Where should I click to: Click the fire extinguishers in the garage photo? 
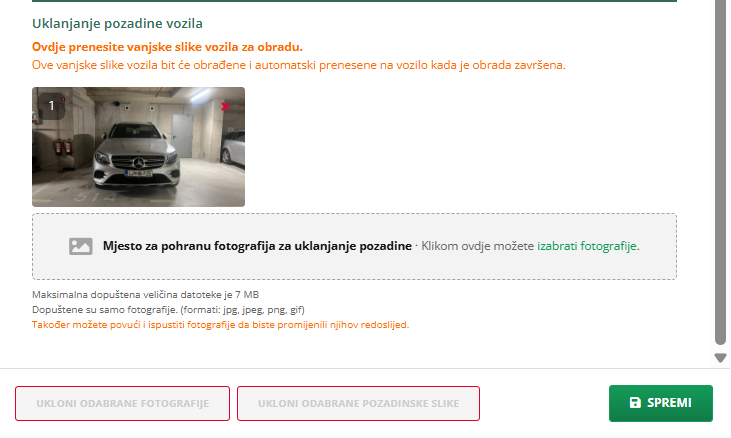pos(63,146)
